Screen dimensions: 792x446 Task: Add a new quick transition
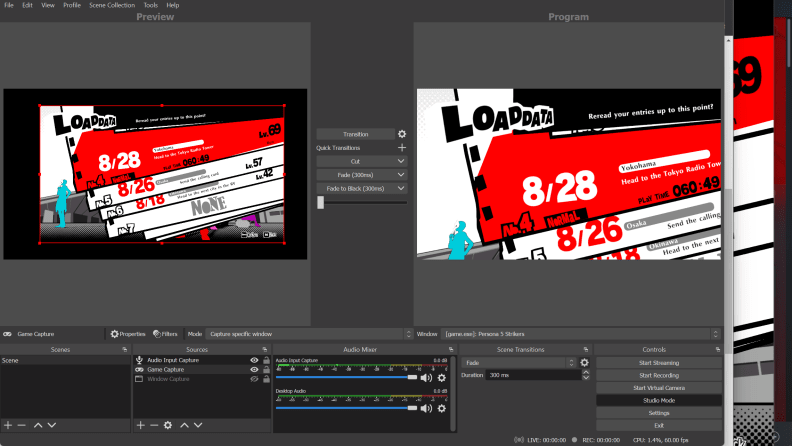click(402, 147)
